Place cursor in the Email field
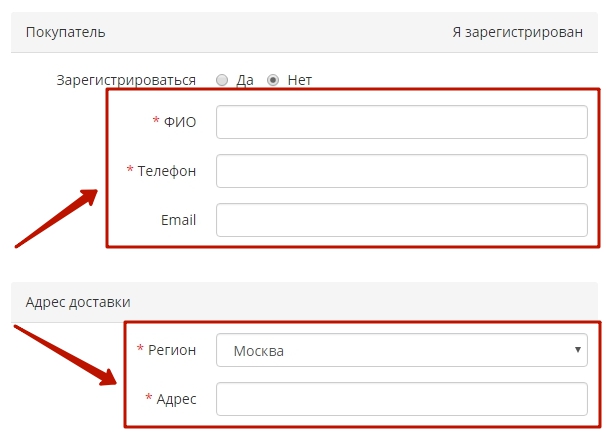607x443 pixels. [x=401, y=220]
